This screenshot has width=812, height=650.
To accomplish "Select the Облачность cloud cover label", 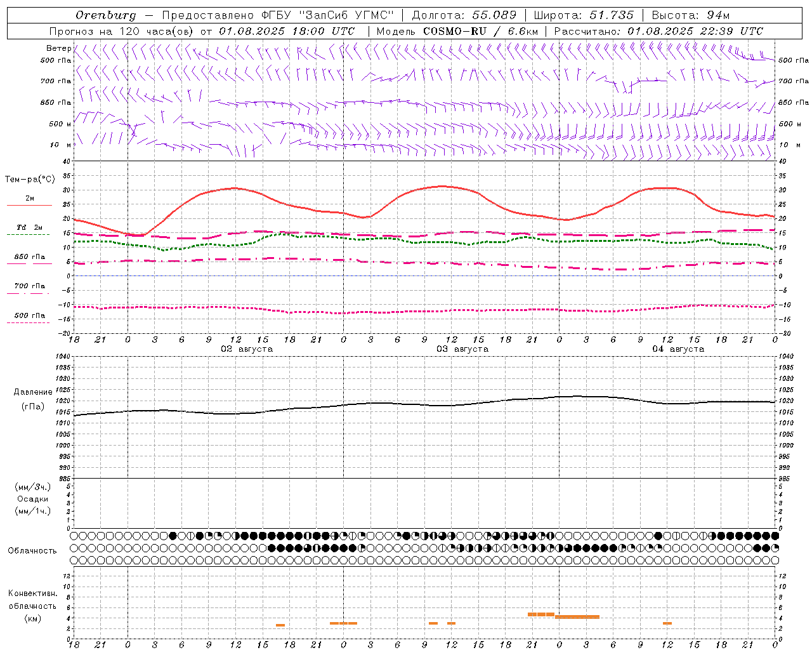I will [x=32, y=551].
